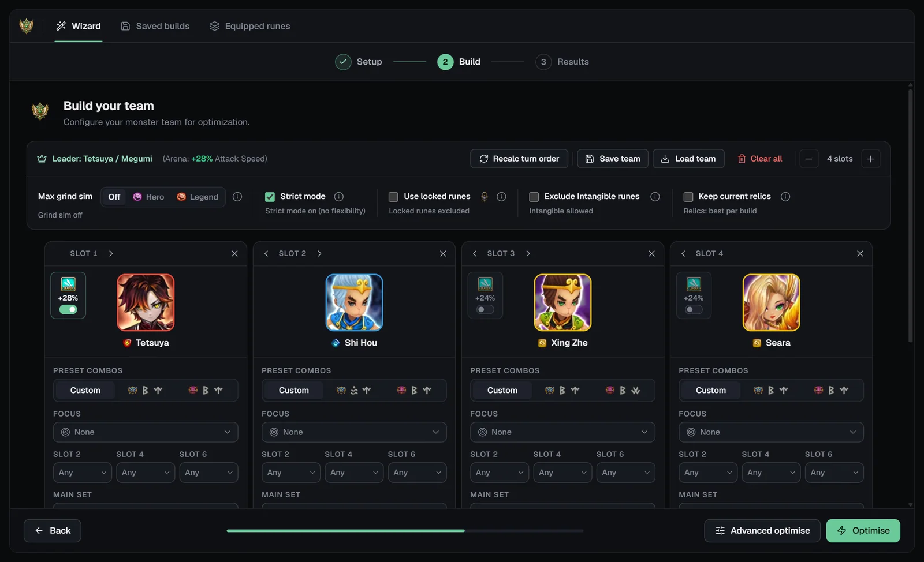The height and width of the screenshot is (562, 924).
Task: Open Slot 6 dropdown under Seara
Action: (x=834, y=473)
